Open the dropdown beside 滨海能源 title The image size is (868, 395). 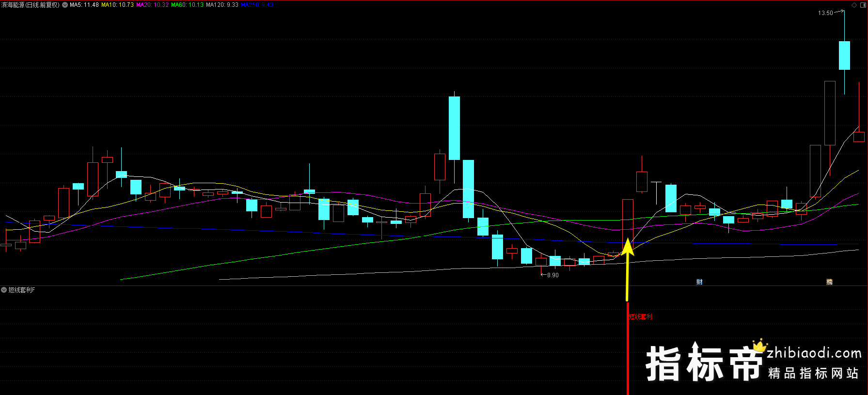click(65, 5)
